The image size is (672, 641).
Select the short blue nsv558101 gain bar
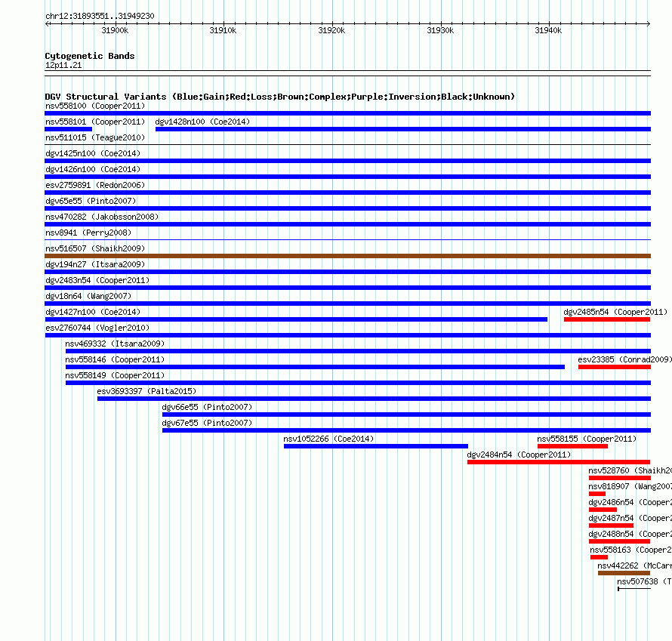tap(69, 129)
